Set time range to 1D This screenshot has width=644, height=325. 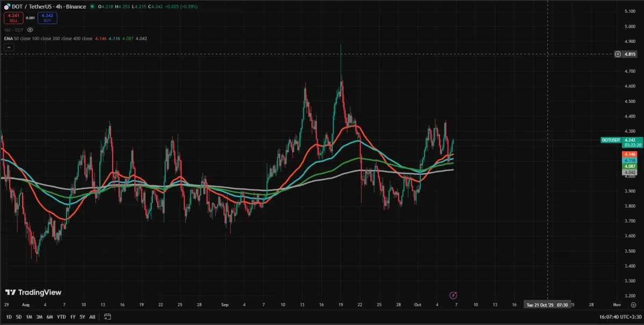[x=9, y=316]
